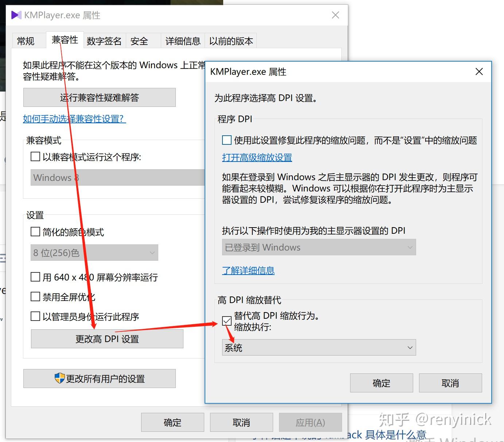Screen dimensions: 504x442
Task: Close the KMPlayer.exe properties window
Action: click(x=336, y=15)
